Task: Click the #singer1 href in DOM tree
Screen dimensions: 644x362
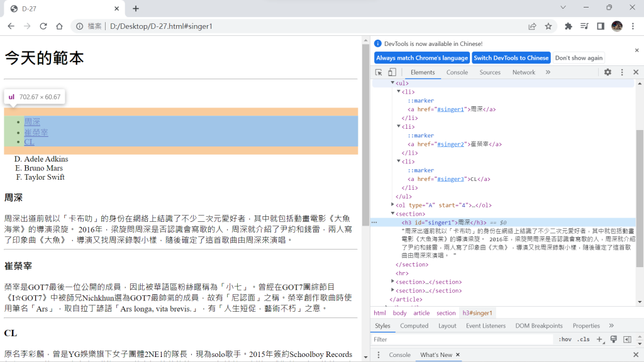Action: (x=450, y=109)
